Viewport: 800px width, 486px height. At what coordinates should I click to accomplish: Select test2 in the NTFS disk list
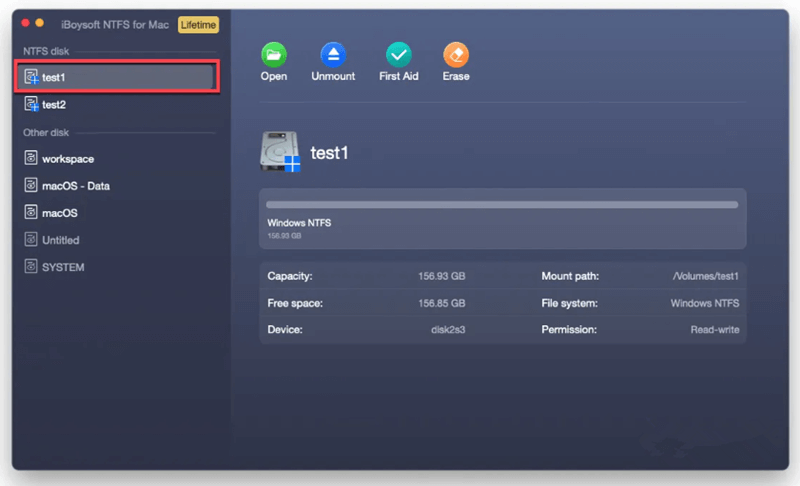(x=117, y=105)
